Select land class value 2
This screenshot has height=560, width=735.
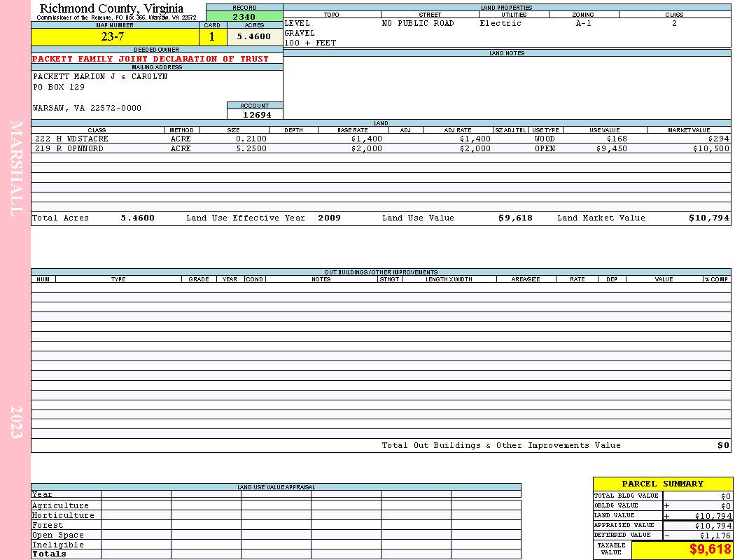click(674, 23)
